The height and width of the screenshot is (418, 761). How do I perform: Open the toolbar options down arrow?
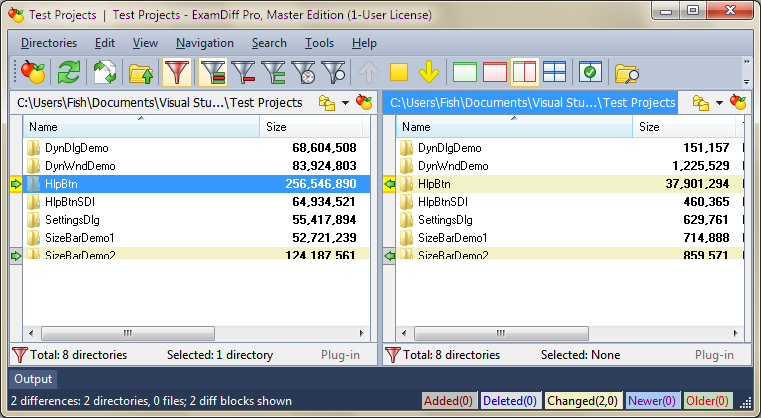[x=746, y=82]
